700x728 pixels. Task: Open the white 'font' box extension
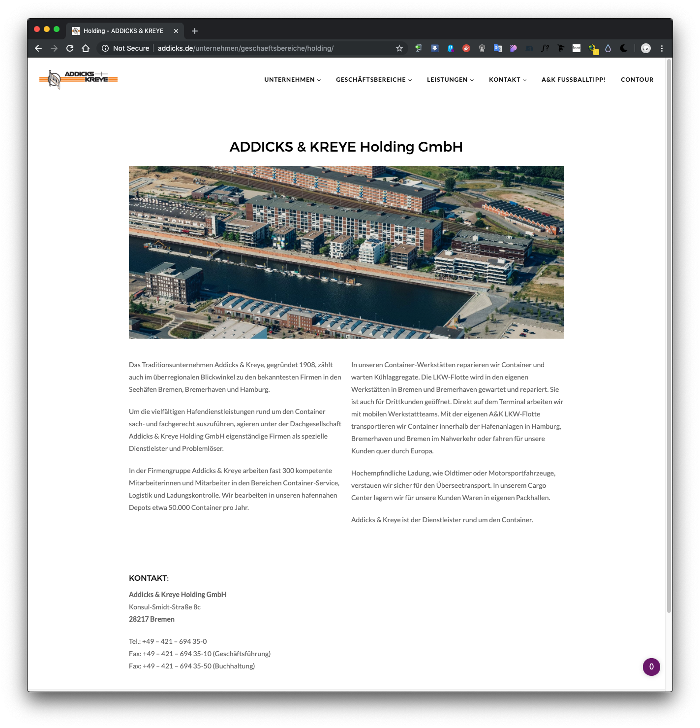(577, 48)
